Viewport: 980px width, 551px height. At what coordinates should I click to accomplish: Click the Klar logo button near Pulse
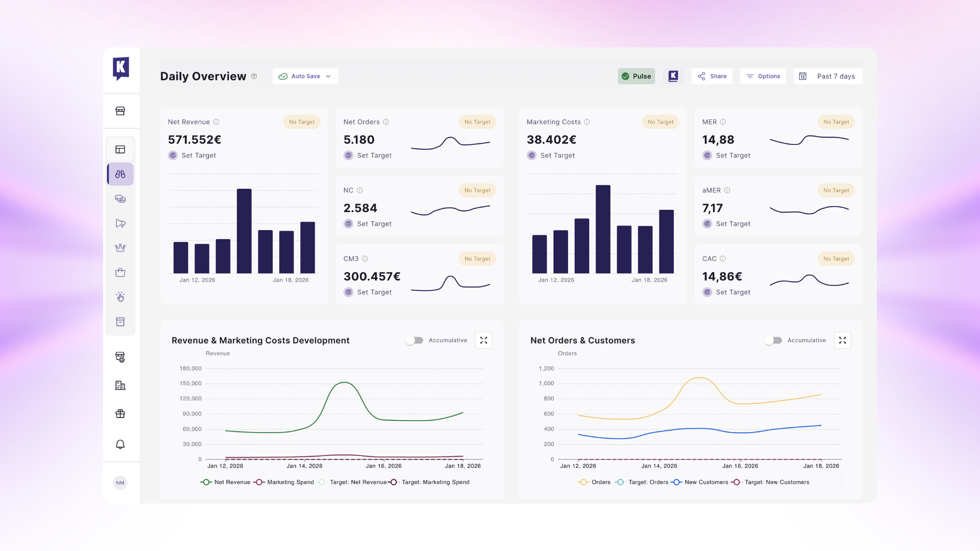673,76
